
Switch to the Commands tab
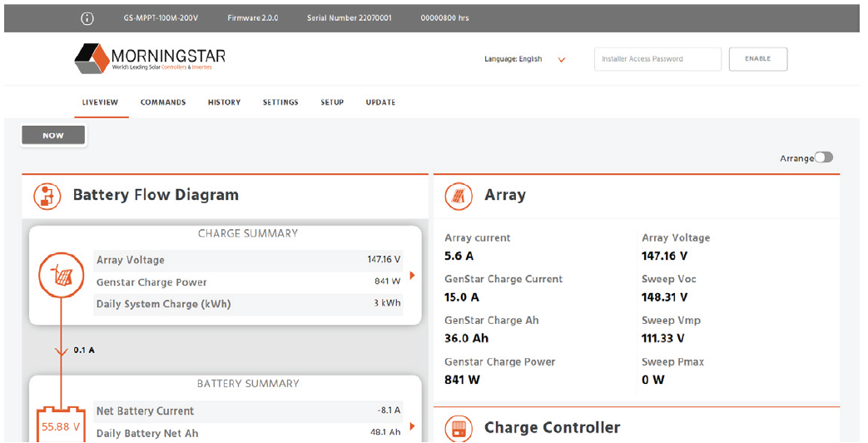coord(163,102)
